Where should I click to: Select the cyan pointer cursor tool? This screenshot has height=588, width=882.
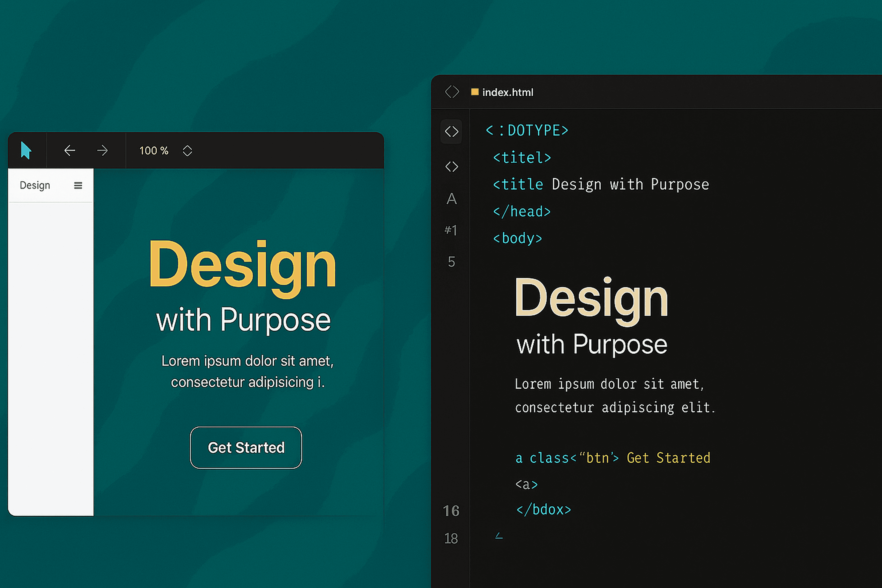pos(26,150)
